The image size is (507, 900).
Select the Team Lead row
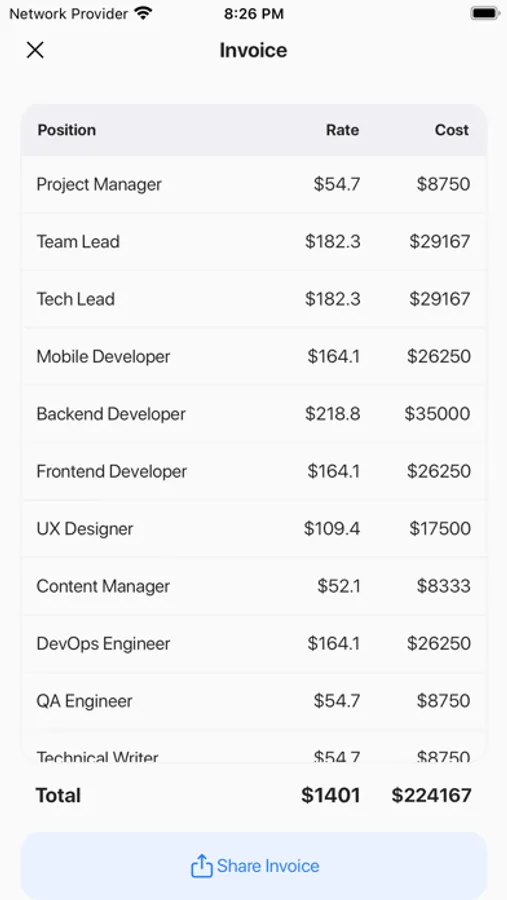254,242
